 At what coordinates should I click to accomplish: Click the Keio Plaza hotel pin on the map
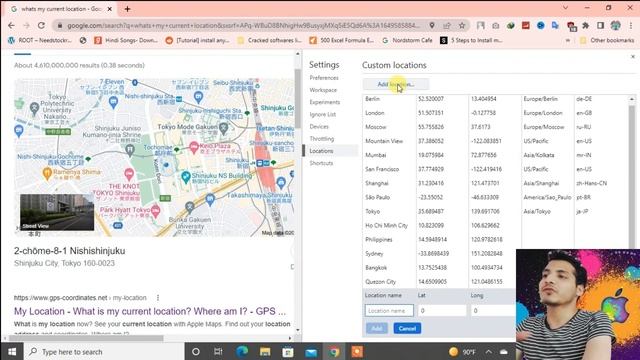pyautogui.click(x=194, y=147)
